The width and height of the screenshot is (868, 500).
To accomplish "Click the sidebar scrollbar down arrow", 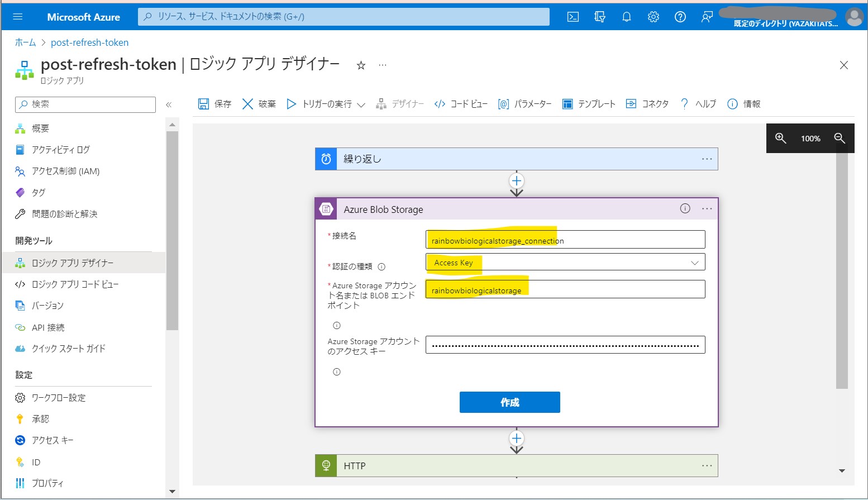I will click(x=172, y=492).
